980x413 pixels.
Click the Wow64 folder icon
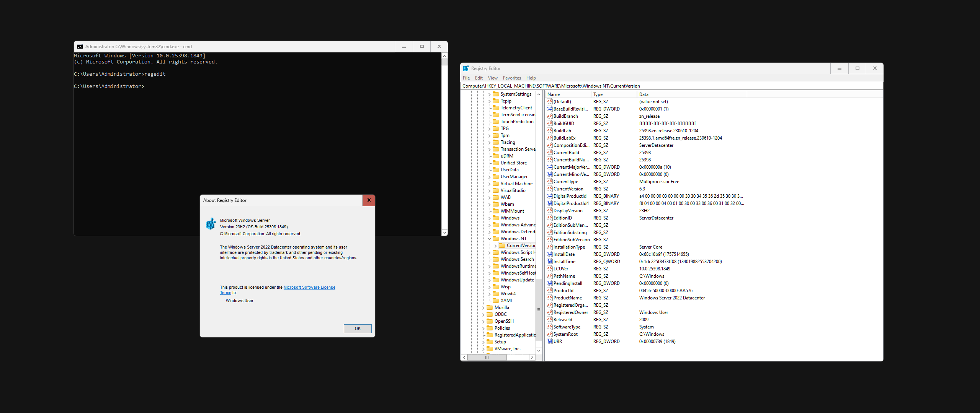coord(496,294)
